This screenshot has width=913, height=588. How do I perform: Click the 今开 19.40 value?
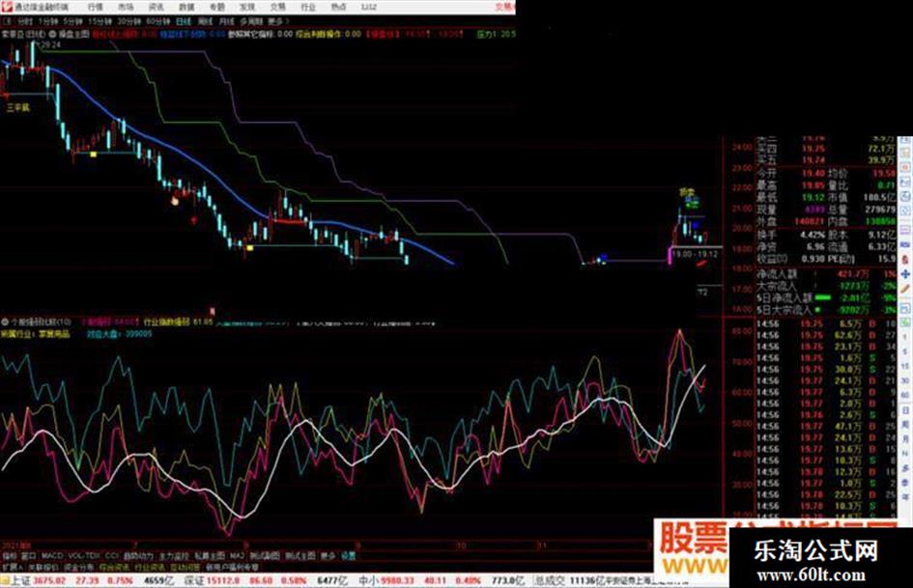point(814,174)
